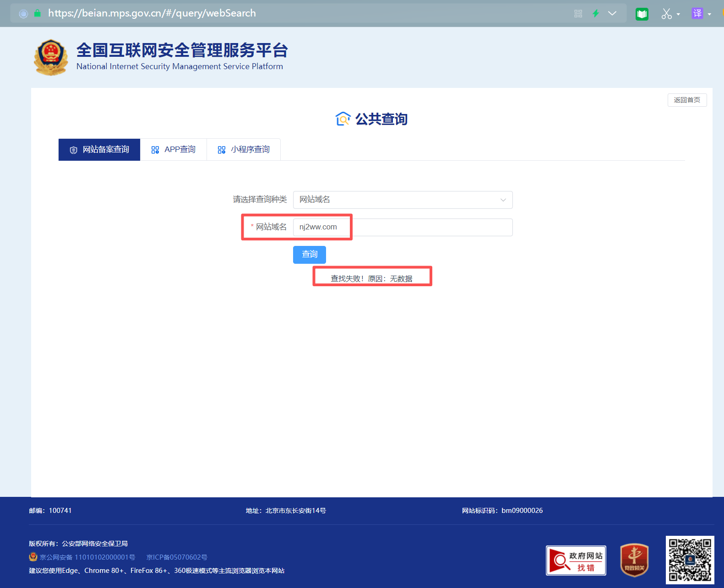Open the 政府网站找错 badge
Image resolution: width=724 pixels, height=588 pixels.
pyautogui.click(x=576, y=560)
